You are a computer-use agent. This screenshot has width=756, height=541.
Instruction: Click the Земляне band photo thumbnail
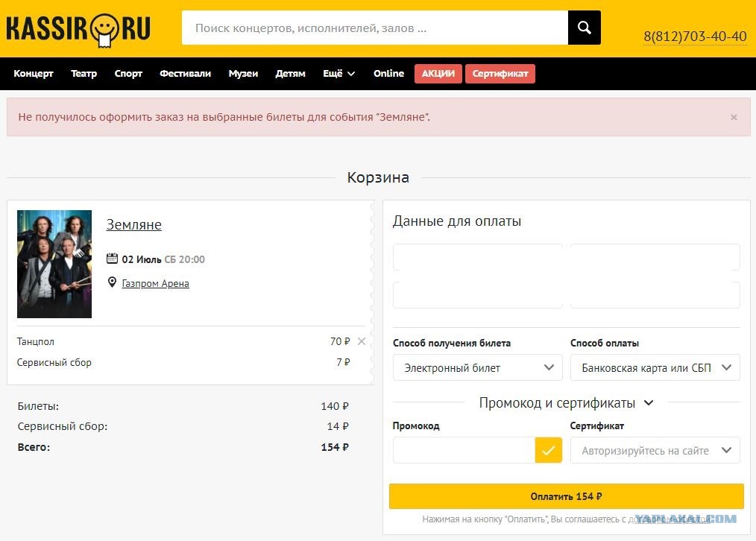(54, 264)
